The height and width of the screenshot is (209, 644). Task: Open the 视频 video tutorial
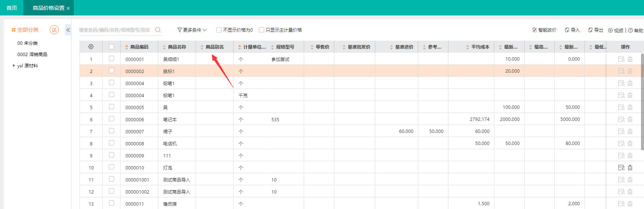coord(616,30)
